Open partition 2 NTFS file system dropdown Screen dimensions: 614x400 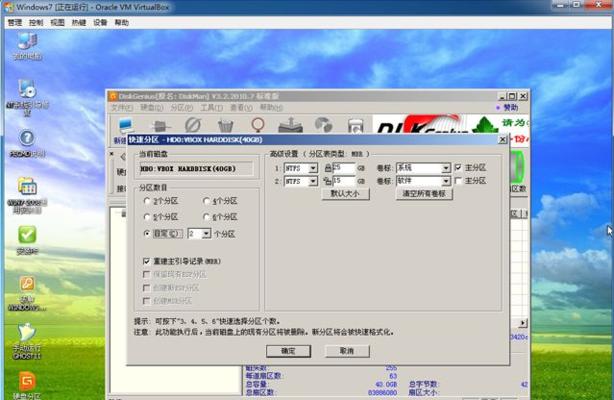tap(312, 181)
